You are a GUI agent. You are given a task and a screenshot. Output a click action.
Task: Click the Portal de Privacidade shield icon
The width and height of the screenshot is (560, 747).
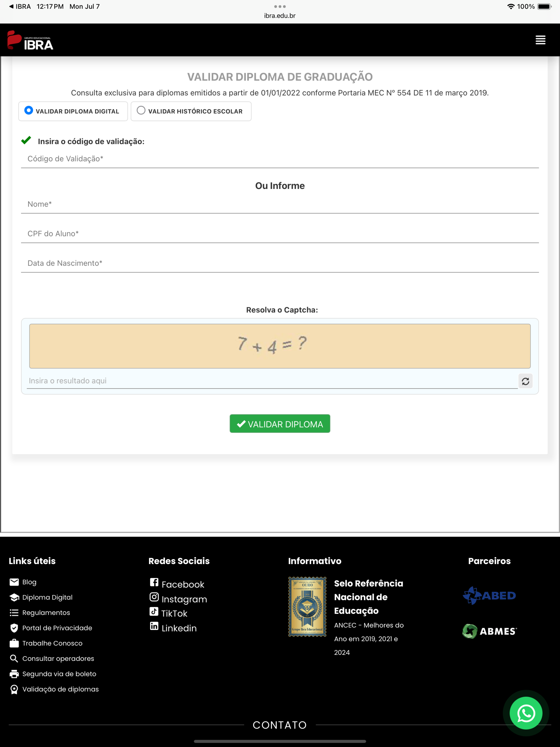[14, 628]
